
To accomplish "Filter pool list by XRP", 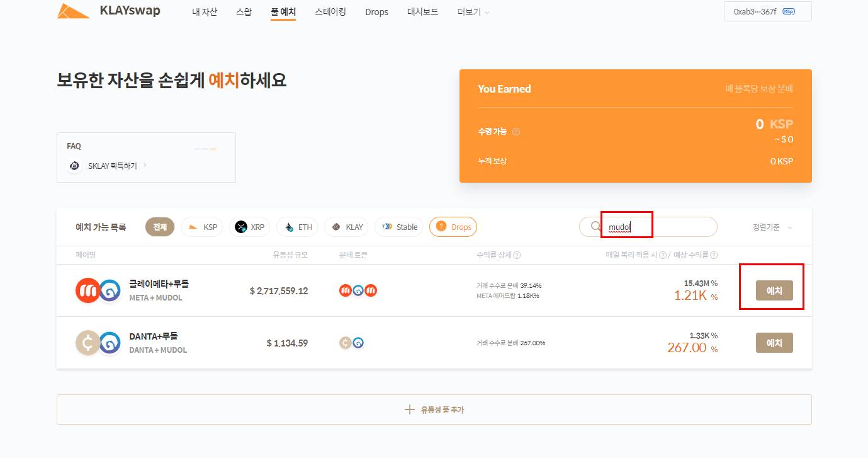I will (x=250, y=227).
